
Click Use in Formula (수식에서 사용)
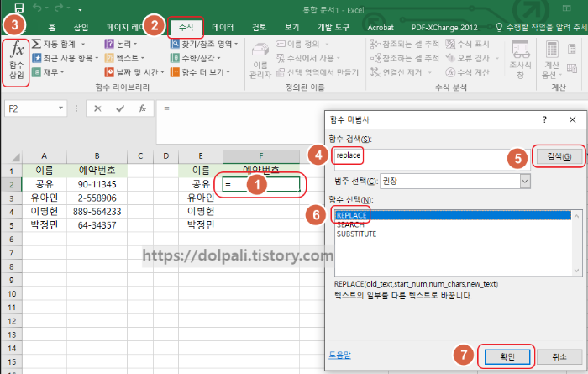307,58
